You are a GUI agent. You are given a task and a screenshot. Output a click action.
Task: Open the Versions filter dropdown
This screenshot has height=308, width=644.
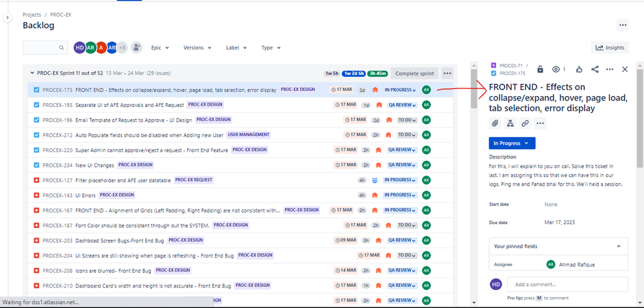tap(197, 48)
